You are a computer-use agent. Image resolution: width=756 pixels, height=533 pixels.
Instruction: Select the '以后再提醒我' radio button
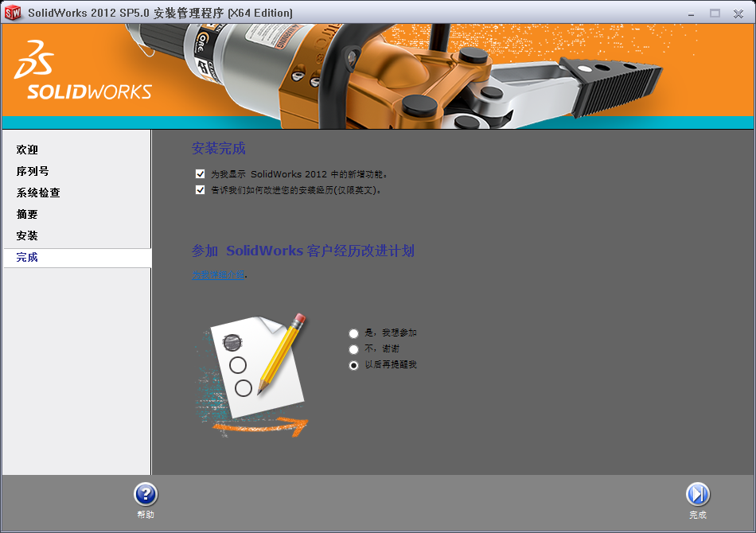click(x=353, y=365)
